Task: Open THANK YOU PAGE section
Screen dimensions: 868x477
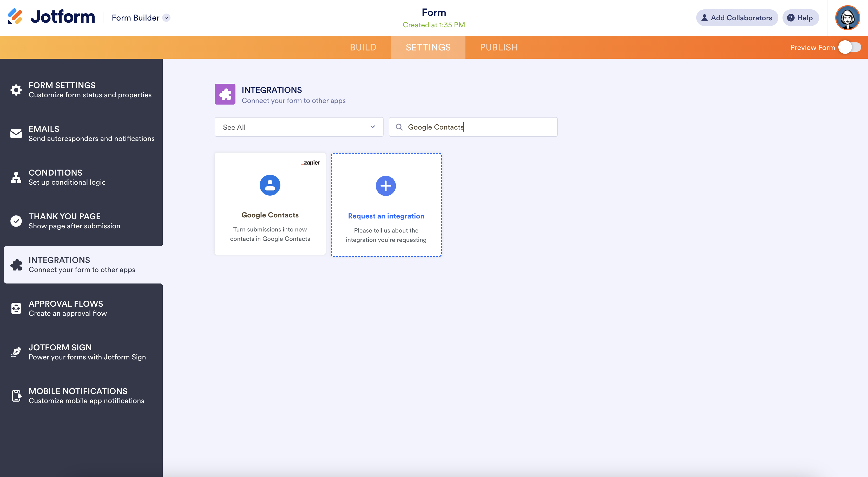Action: (x=81, y=221)
